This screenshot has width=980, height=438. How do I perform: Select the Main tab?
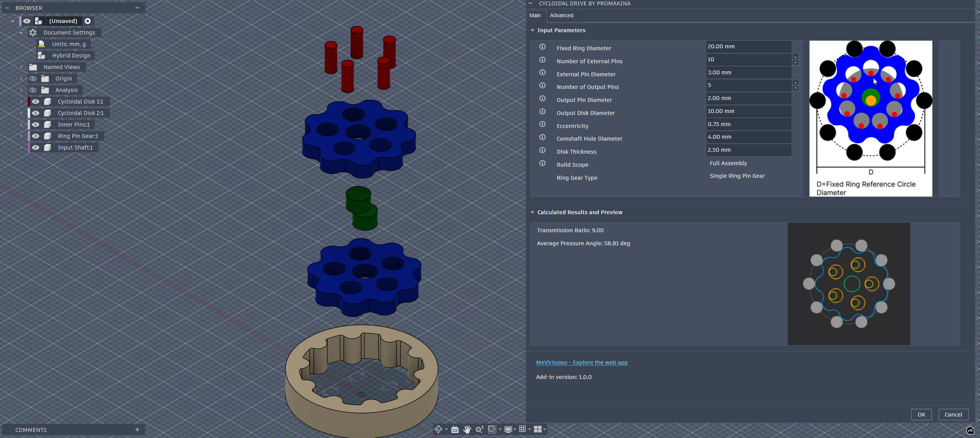pos(535,15)
